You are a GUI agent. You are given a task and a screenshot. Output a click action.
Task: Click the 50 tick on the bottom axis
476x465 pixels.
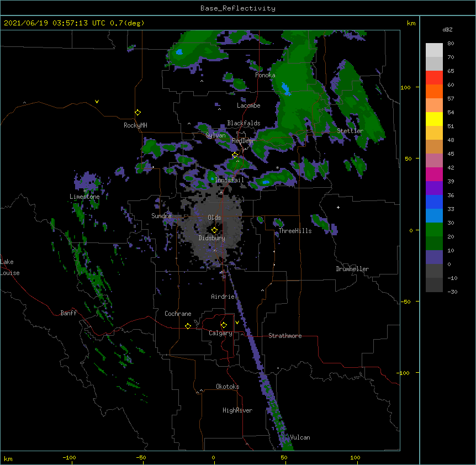pyautogui.click(x=284, y=457)
